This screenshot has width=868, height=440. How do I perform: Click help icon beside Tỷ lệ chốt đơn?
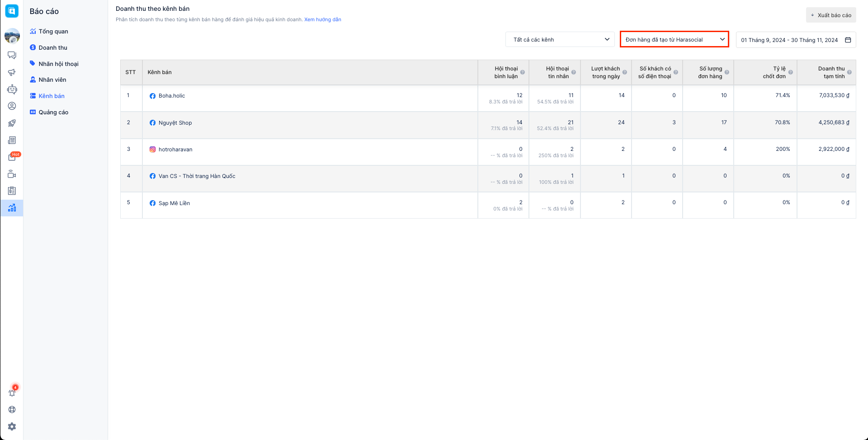(x=791, y=72)
